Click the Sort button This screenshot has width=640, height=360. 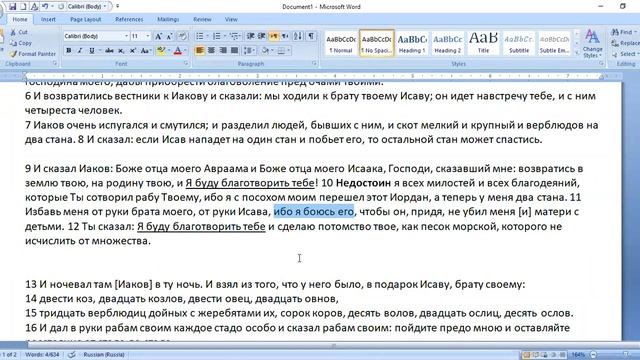click(298, 36)
